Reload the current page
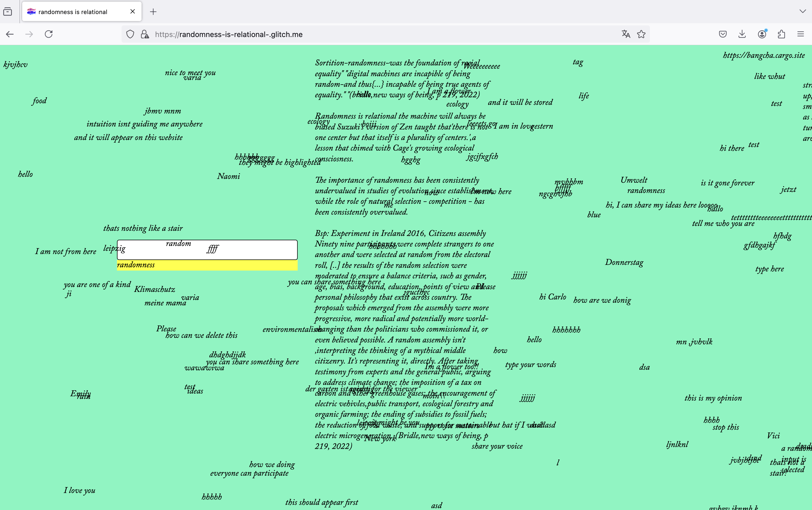 pyautogui.click(x=49, y=34)
